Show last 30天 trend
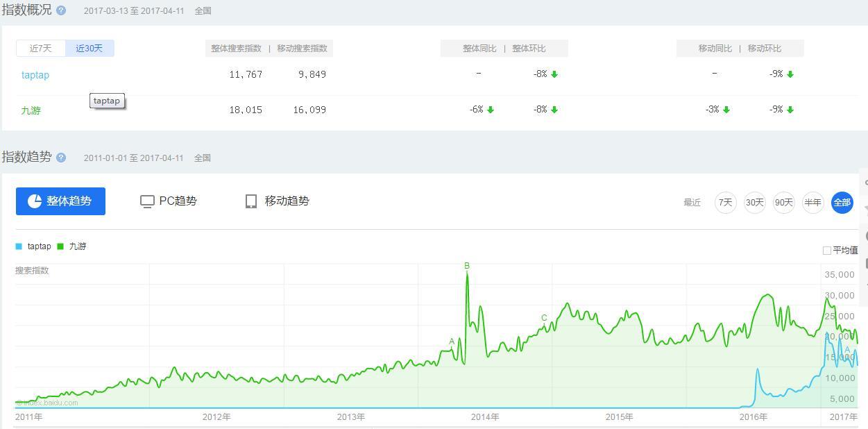Viewport: 868px width, 429px height. pyautogui.click(x=754, y=203)
